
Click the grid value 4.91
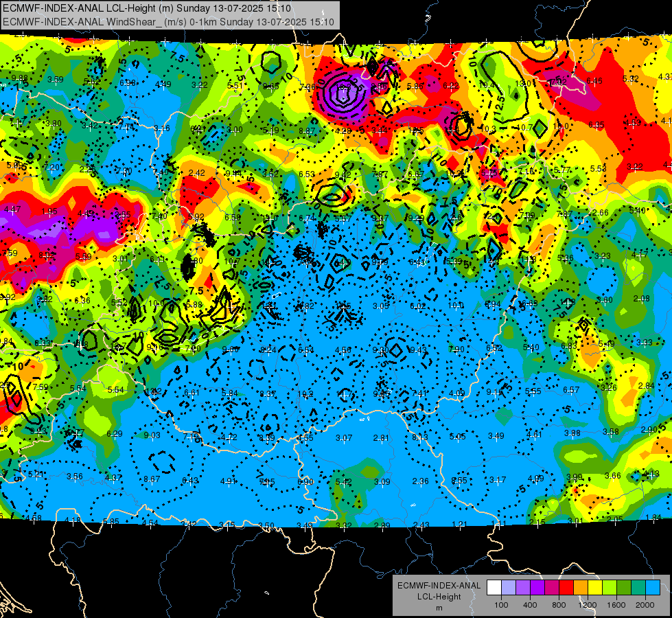point(229,481)
